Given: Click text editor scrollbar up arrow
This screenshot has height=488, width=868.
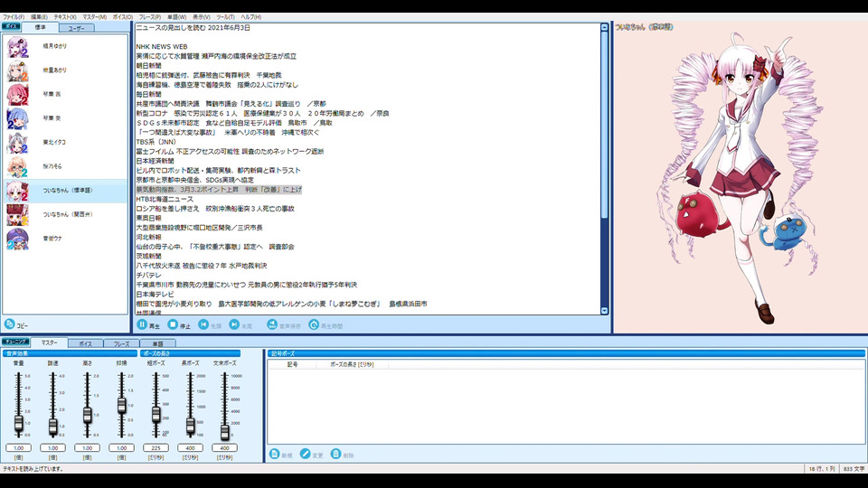Looking at the screenshot, I should click(x=604, y=26).
